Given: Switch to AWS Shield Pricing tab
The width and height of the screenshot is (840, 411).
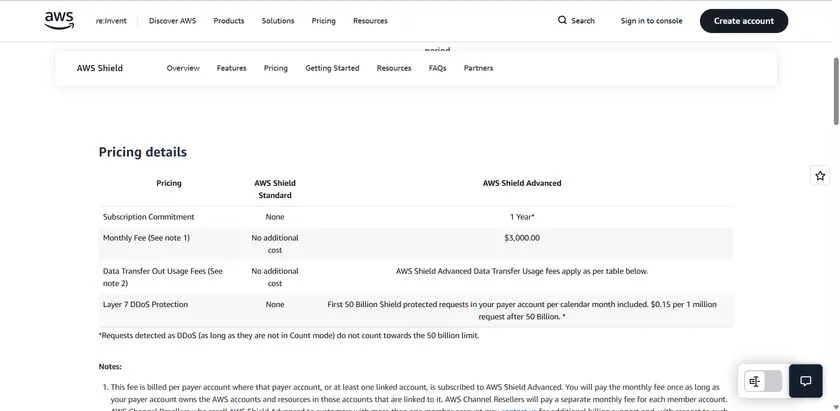Looking at the screenshot, I should (275, 68).
